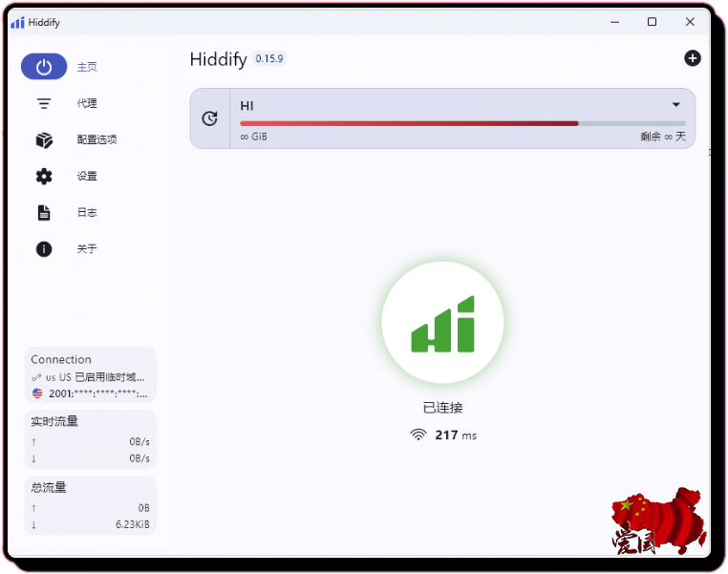
Task: Click the 配置选项 box icon
Action: click(44, 139)
